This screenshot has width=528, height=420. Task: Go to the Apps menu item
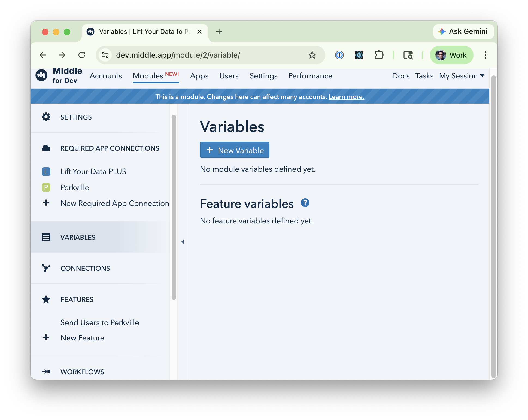pos(199,76)
